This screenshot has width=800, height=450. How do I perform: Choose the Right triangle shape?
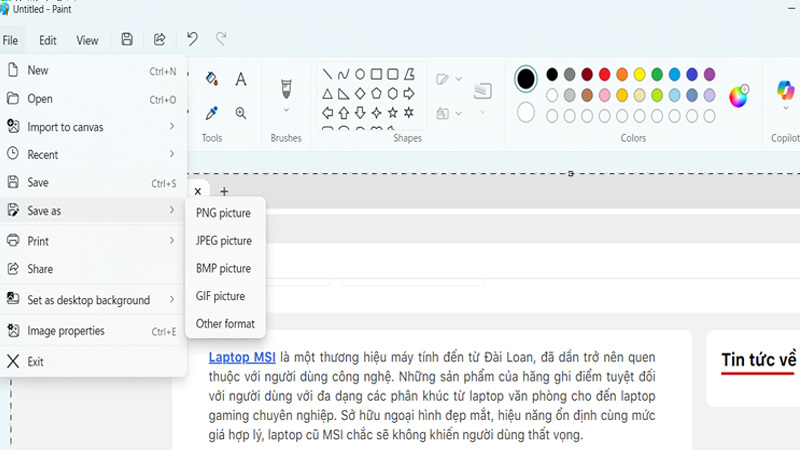[x=344, y=94]
